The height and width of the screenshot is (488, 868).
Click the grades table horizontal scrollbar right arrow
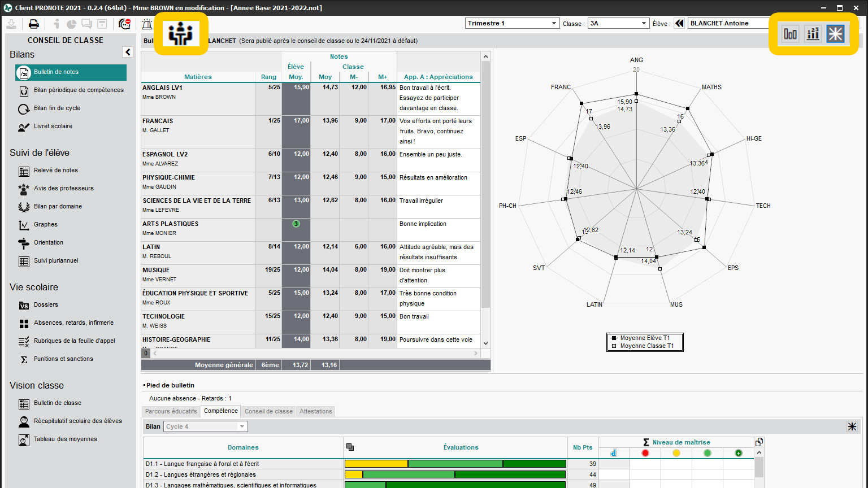(x=476, y=353)
